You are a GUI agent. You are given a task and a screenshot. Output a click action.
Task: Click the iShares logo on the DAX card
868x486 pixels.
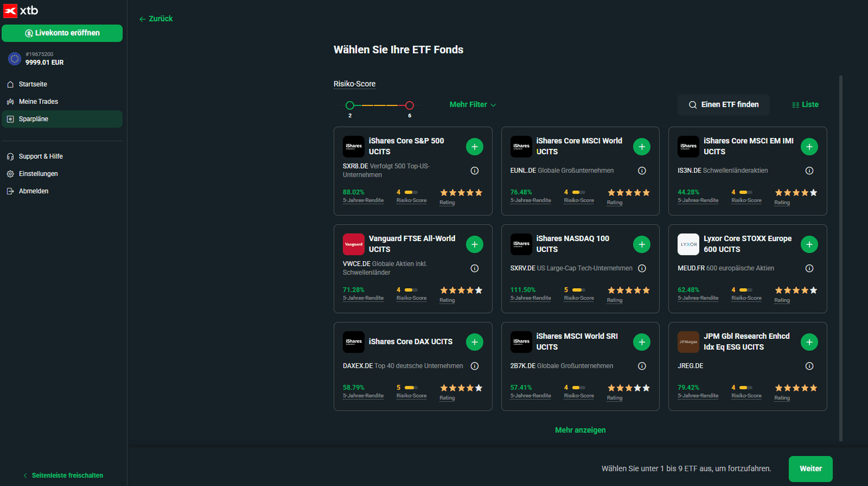pyautogui.click(x=353, y=342)
